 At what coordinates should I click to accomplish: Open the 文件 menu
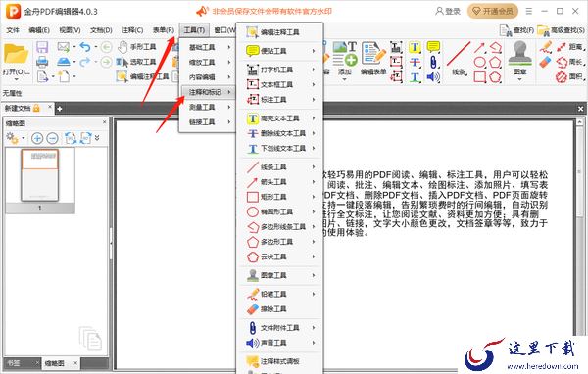(x=13, y=30)
